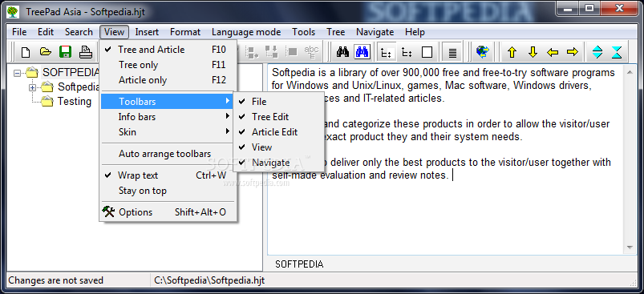Click the yellow up arrow navigate icon
The height and width of the screenshot is (294, 644).
tap(512, 52)
